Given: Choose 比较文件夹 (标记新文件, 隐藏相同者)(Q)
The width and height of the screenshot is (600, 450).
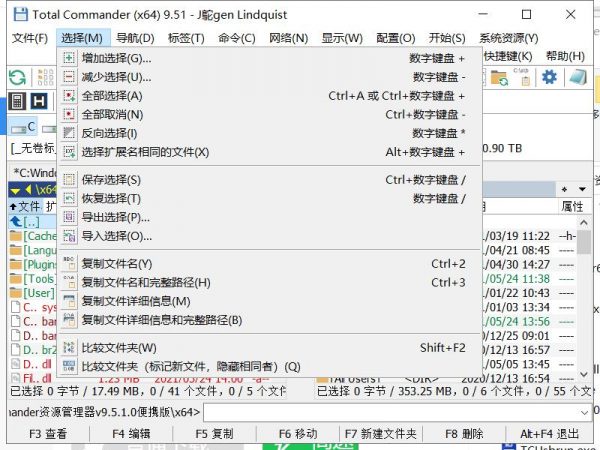Looking at the screenshot, I should coord(269,367).
